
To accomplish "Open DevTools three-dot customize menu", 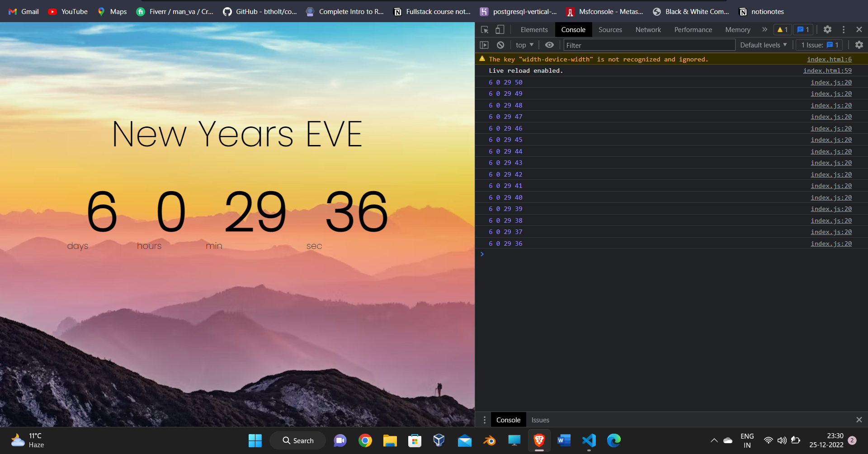I will (x=844, y=29).
